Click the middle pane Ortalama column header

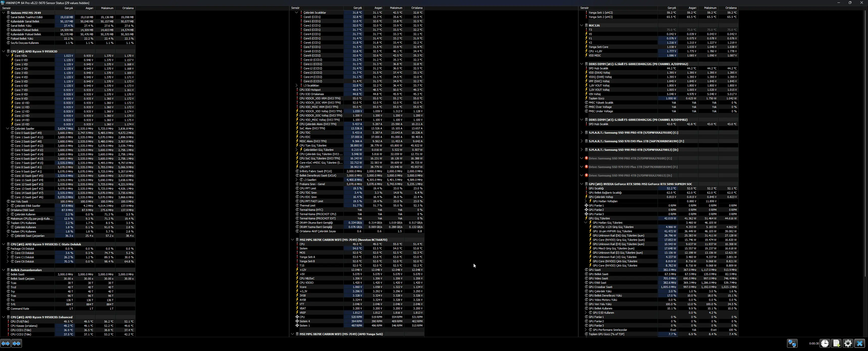point(414,8)
